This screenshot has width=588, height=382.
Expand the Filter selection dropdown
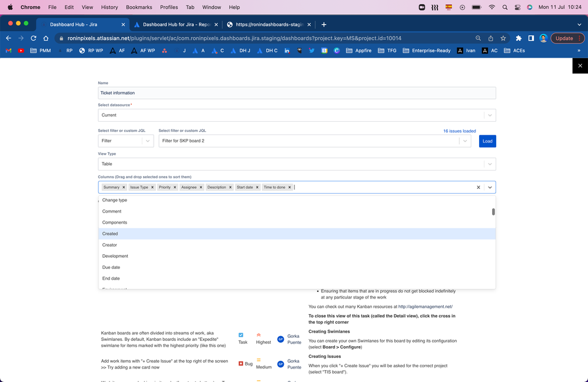pyautogui.click(x=148, y=141)
